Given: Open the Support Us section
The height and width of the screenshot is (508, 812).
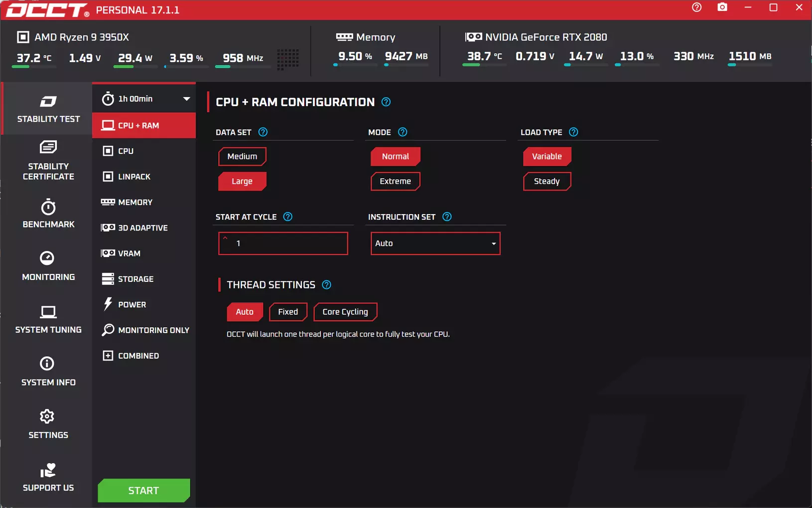Looking at the screenshot, I should [x=48, y=477].
